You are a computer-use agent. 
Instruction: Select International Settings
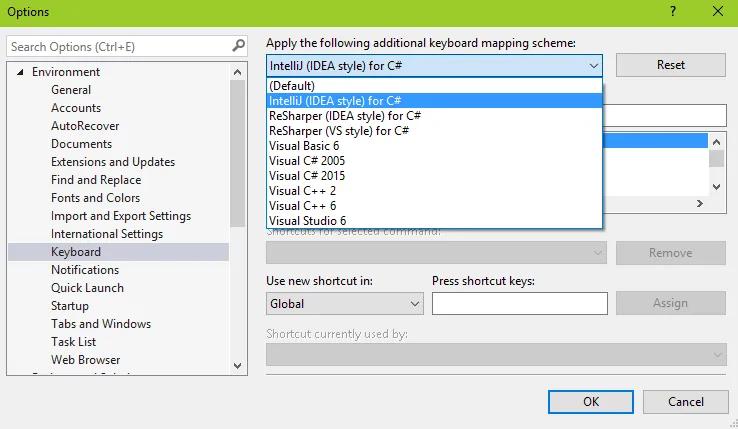pos(107,234)
